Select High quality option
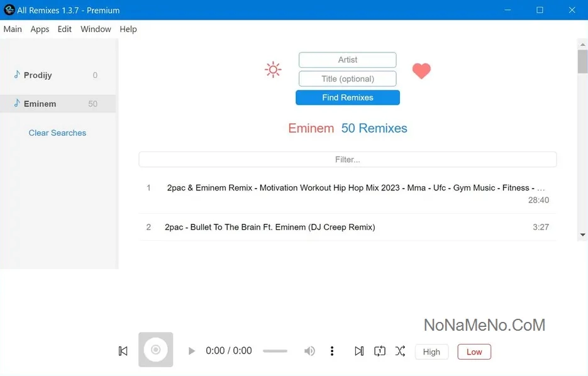Viewport: 588px width, 376px height. (x=431, y=352)
